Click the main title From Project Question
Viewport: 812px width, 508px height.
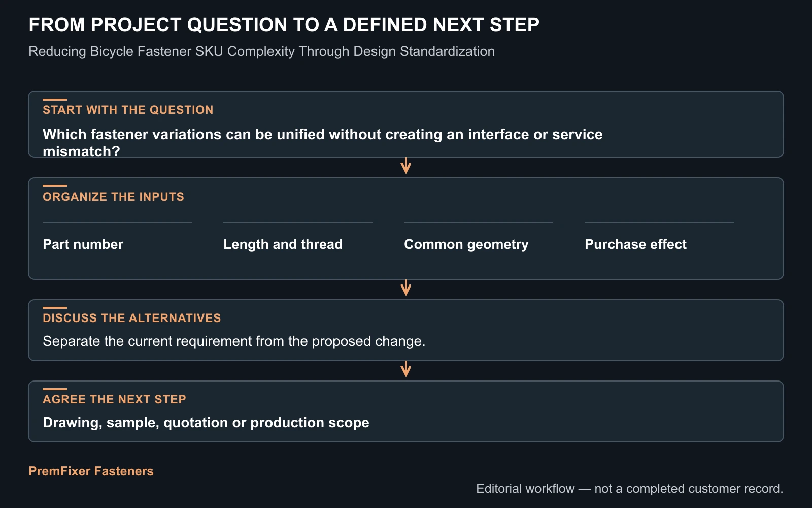284,25
